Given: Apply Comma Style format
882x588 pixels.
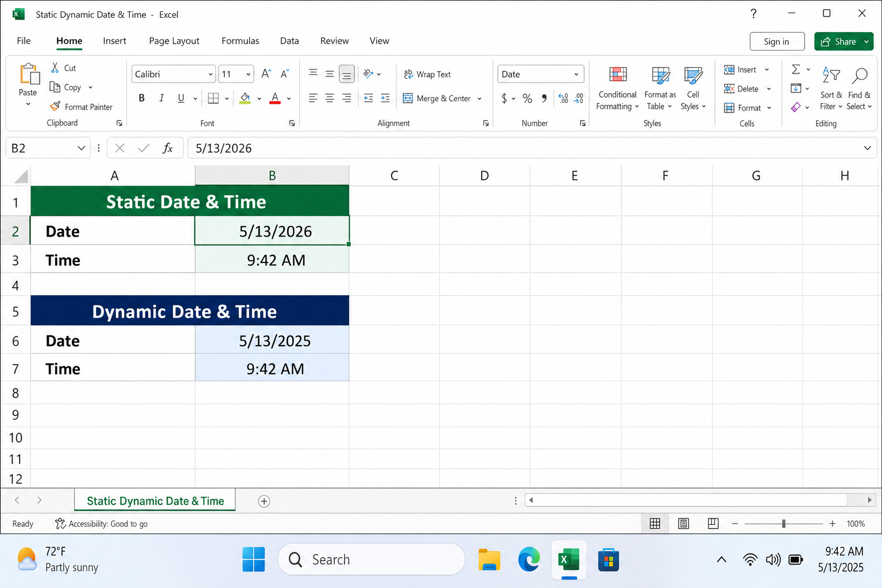Looking at the screenshot, I should coord(544,98).
